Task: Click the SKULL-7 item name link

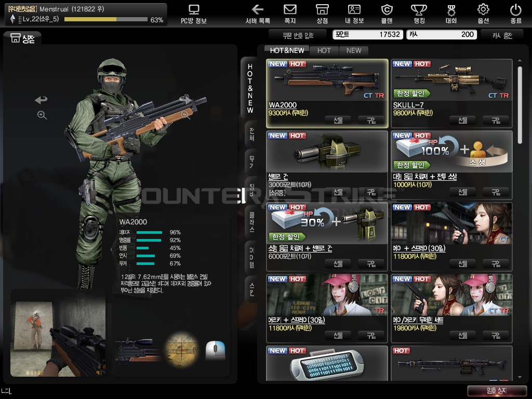Action: (408, 105)
